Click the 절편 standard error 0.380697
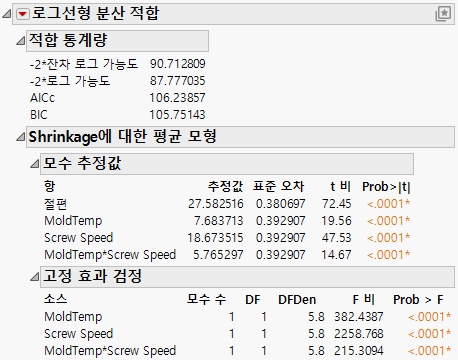This screenshot has height=360, width=458. (281, 204)
